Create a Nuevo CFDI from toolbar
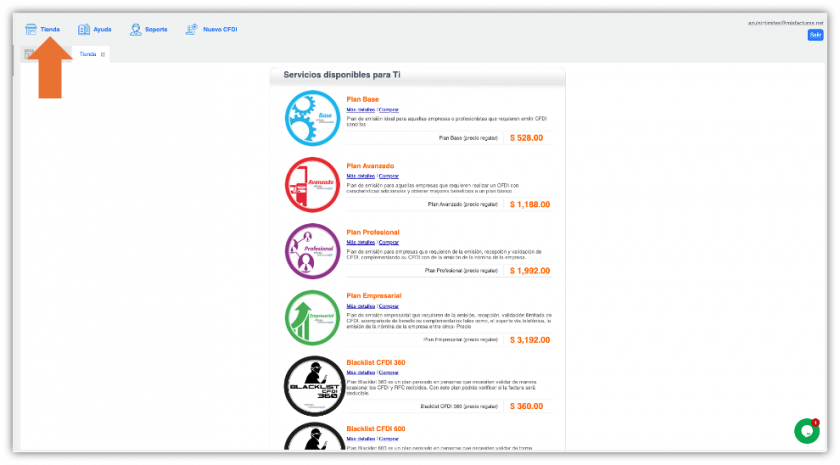 [192, 29]
